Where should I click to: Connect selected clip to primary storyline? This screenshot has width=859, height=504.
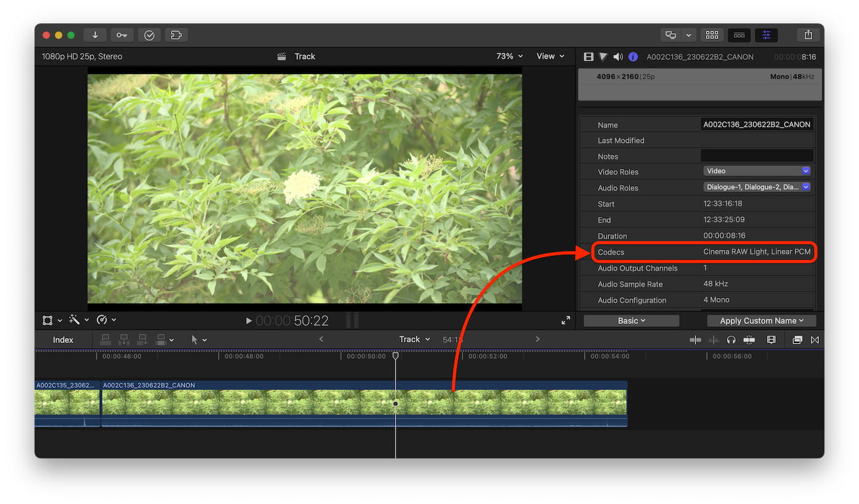point(105,340)
